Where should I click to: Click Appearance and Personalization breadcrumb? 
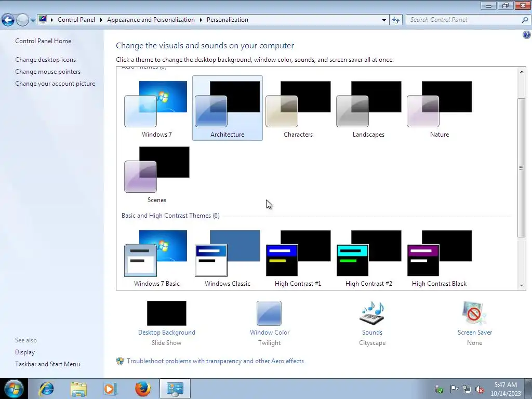point(151,20)
